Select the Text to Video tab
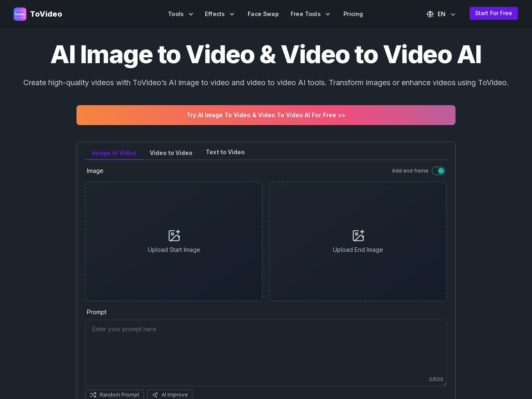 click(x=225, y=152)
